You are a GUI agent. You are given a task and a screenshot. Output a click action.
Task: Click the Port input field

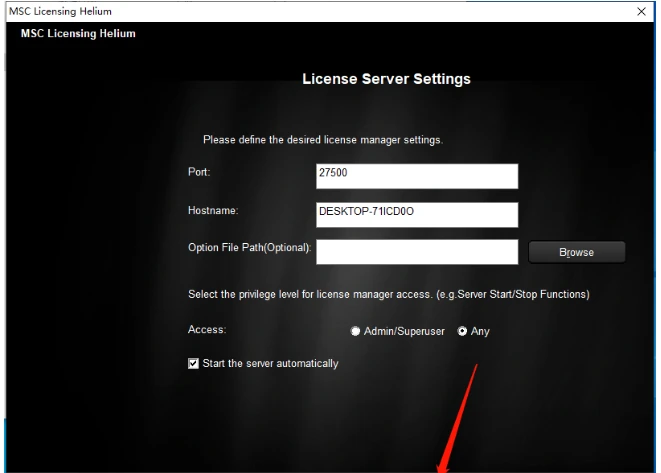click(x=417, y=176)
